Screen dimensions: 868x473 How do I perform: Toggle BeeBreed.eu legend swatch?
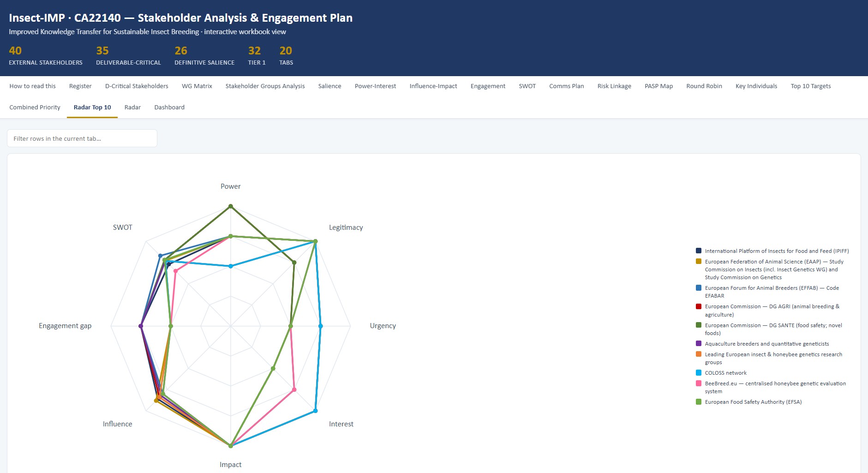(699, 383)
